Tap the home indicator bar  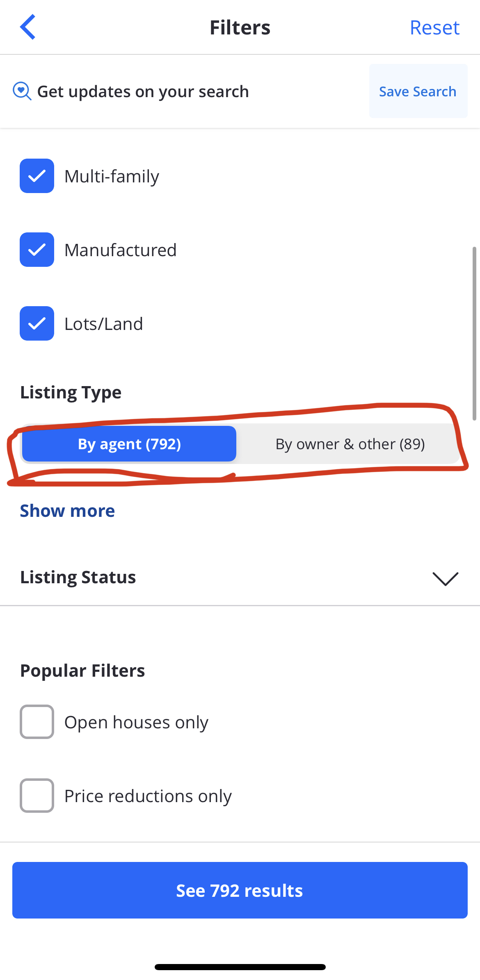pyautogui.click(x=240, y=967)
